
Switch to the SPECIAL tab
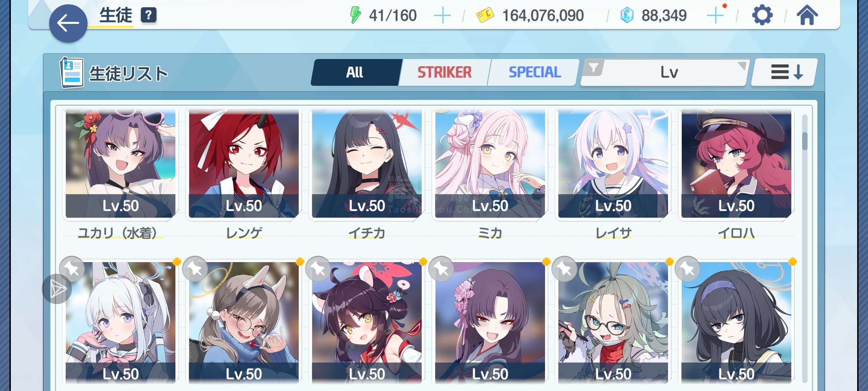[x=535, y=72]
